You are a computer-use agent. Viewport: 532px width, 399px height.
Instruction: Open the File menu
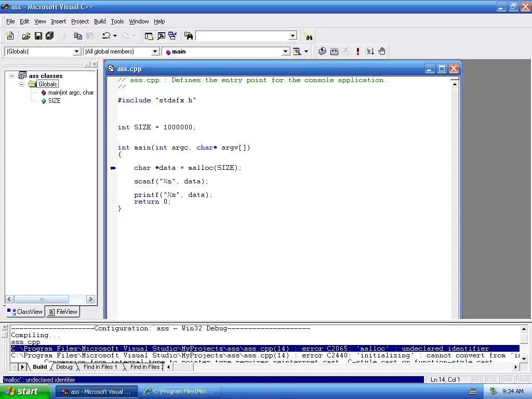click(10, 21)
